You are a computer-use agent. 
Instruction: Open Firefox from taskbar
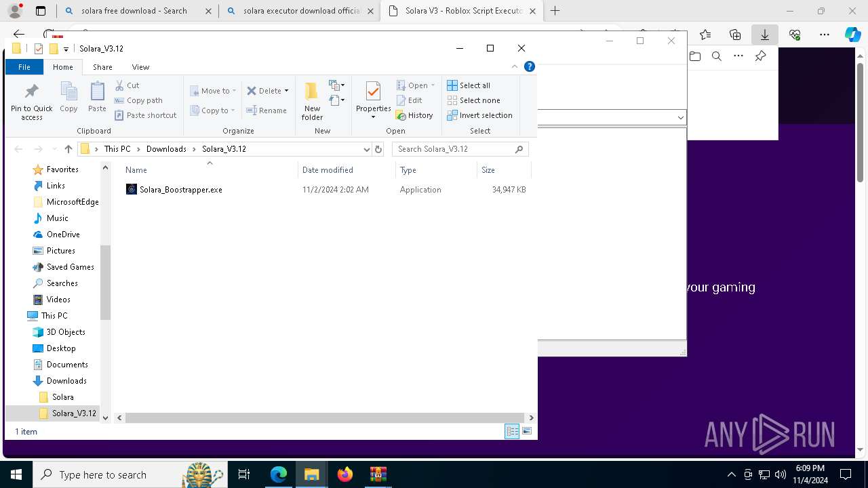click(x=344, y=474)
